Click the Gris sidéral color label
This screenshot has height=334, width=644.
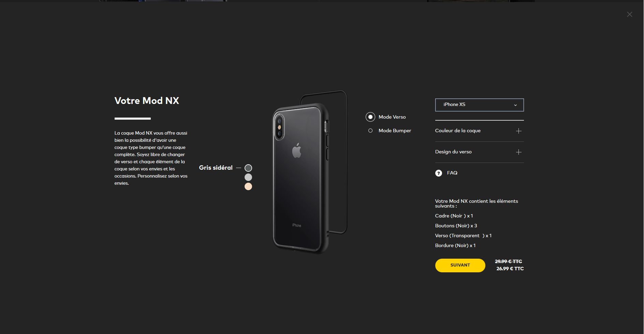tap(216, 168)
